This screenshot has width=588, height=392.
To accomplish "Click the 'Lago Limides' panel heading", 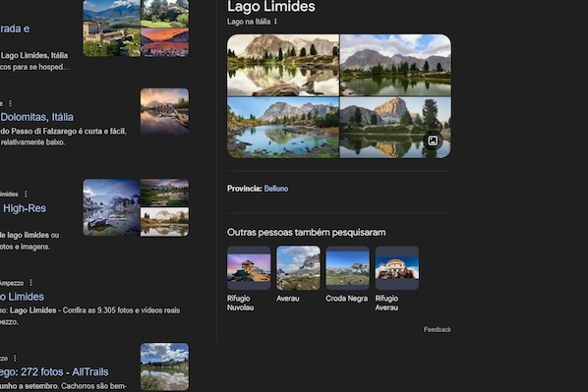I will click(271, 6).
